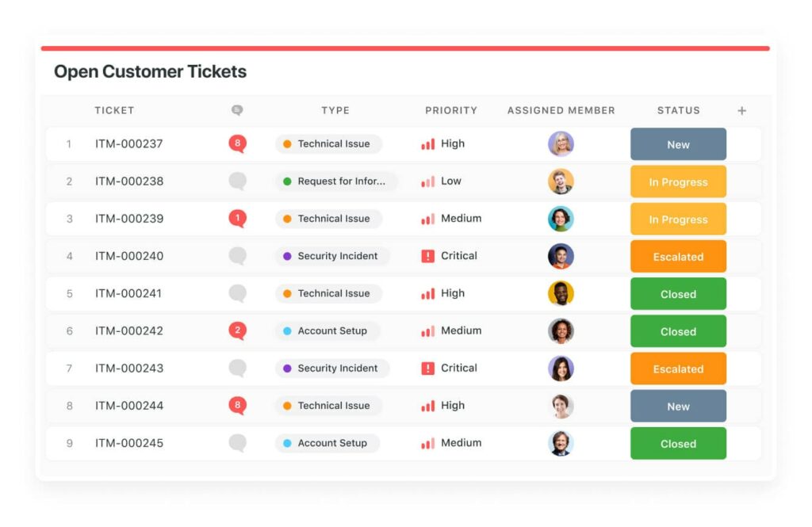812x527 pixels.
Task: Open the single comment bubble on ITM-000239
Action: tap(237, 219)
